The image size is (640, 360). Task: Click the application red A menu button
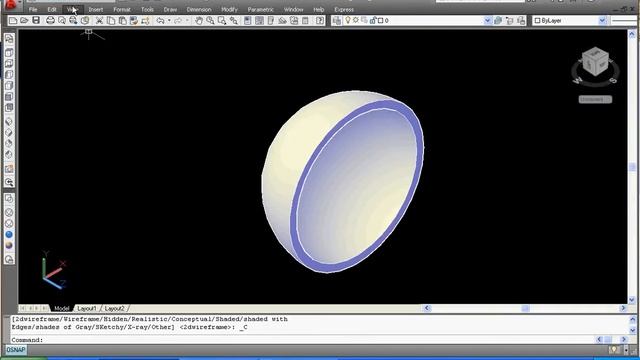(11, 4)
